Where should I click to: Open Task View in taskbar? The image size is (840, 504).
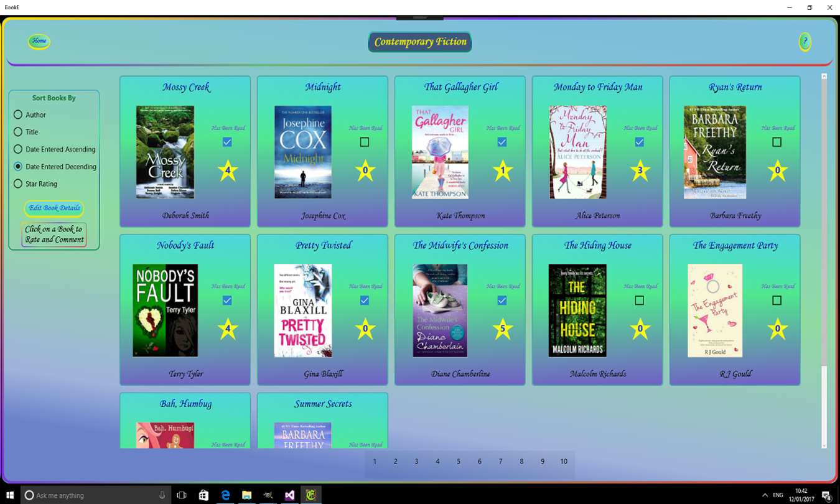click(182, 495)
